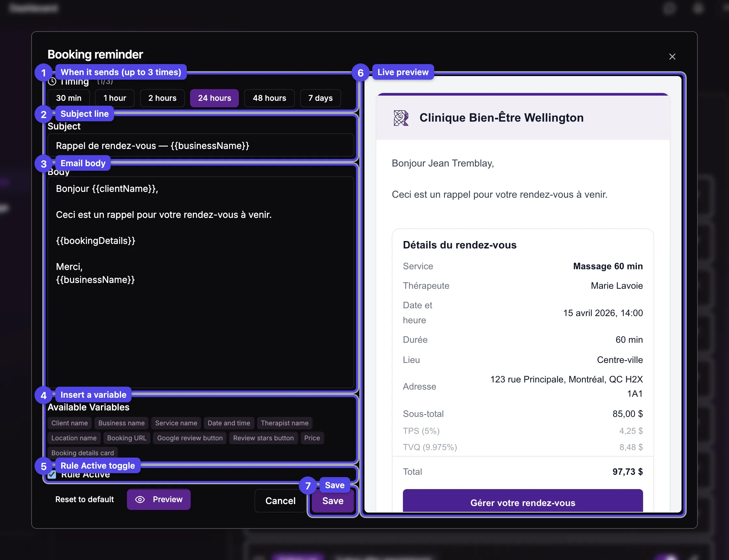The width and height of the screenshot is (729, 560).
Task: Click the Bonjour Jean Tremblay greeting in preview
Action: tap(443, 163)
